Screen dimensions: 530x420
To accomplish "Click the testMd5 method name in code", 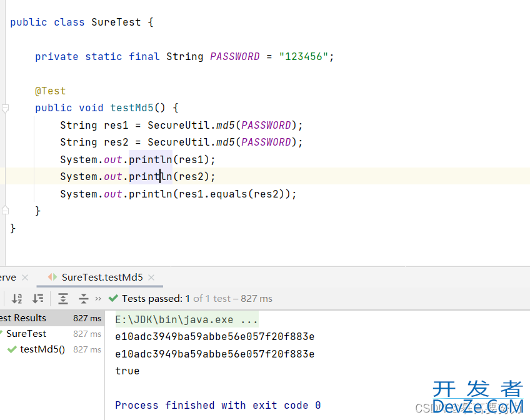I will click(132, 107).
